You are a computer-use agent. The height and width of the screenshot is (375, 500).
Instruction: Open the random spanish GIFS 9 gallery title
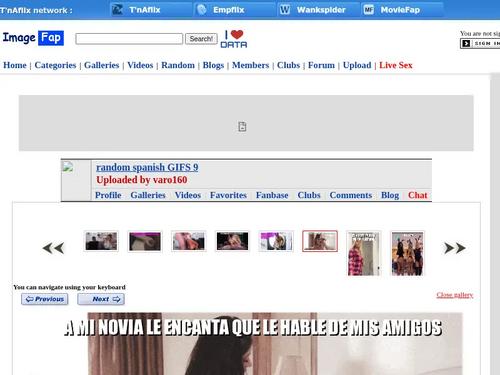tap(147, 167)
